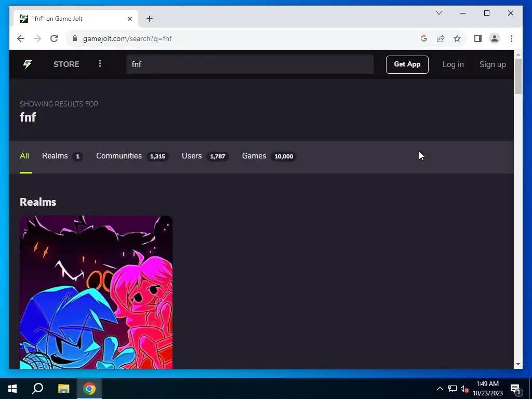Open the notification center icon
Image resolution: width=532 pixels, height=399 pixels.
pos(515,389)
